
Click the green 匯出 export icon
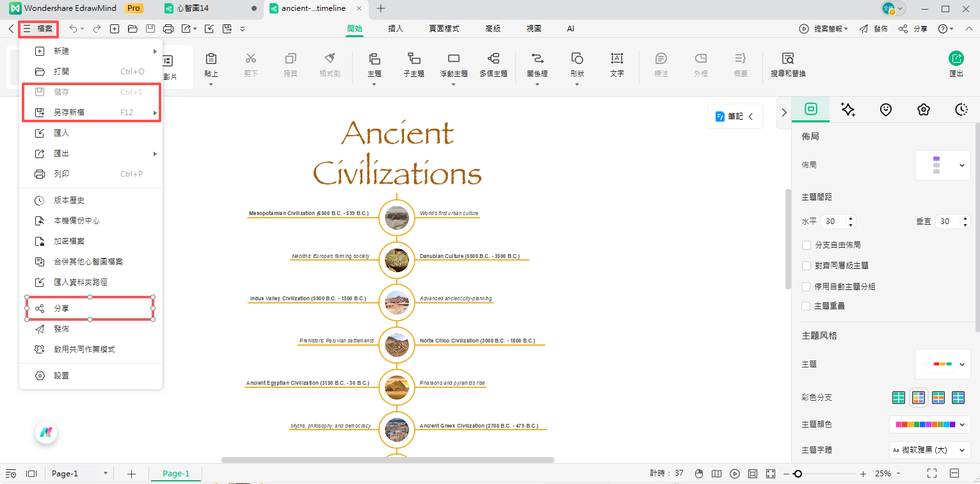(956, 58)
